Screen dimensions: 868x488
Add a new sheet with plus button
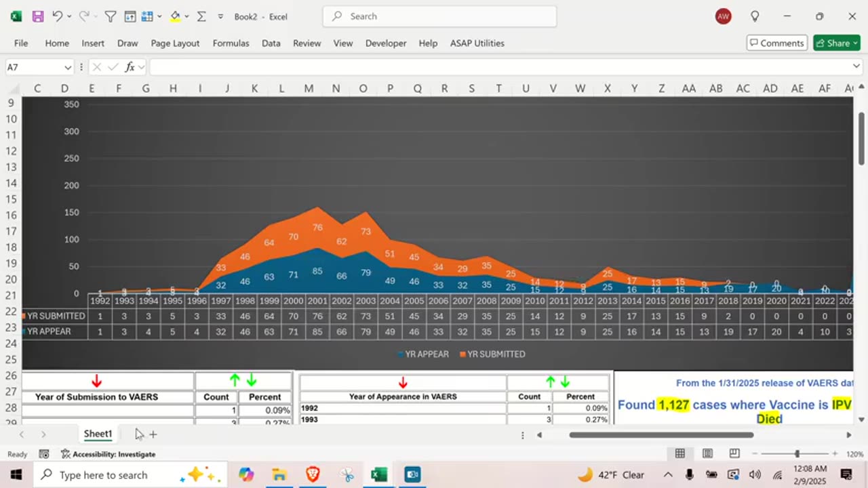click(153, 434)
